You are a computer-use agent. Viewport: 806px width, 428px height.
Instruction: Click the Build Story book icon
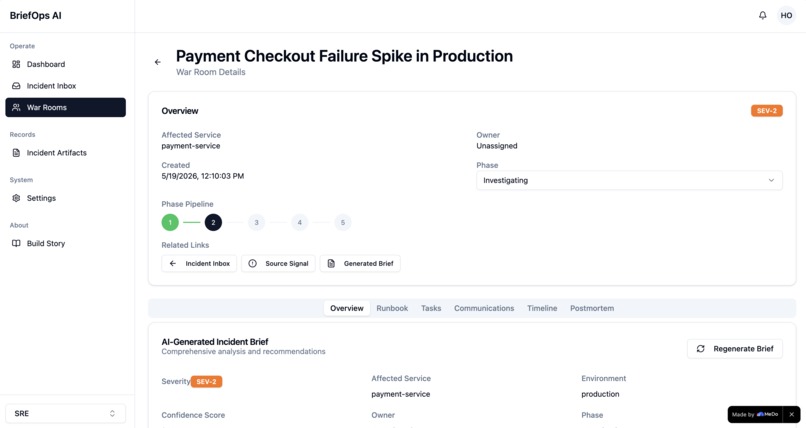coord(16,243)
